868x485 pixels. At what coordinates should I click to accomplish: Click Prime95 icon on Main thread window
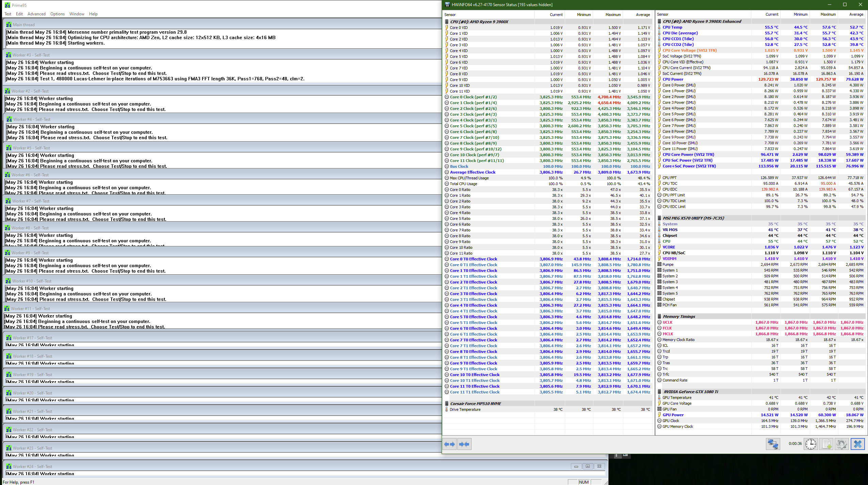(9, 25)
